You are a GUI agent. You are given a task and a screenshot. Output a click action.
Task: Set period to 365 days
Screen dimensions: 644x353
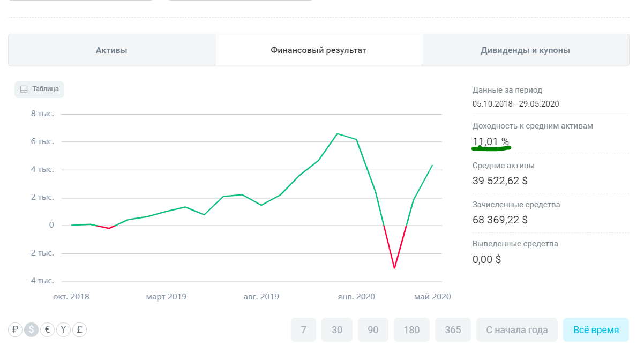[x=453, y=330]
